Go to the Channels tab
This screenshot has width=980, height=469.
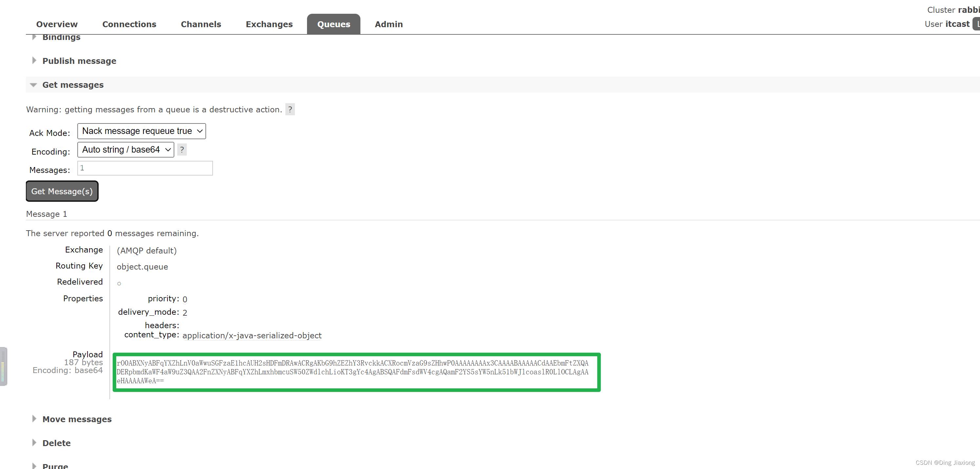click(201, 24)
